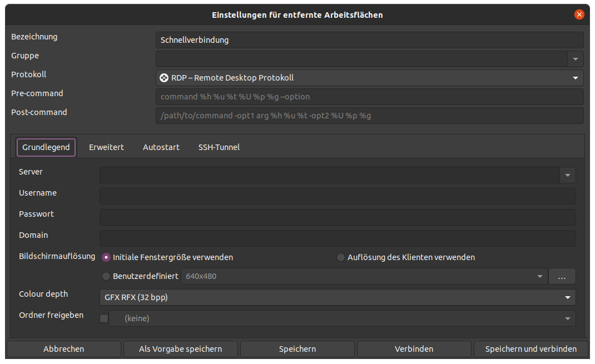Image resolution: width=595 pixels, height=364 pixels.
Task: Click the left 'Gruppe' label
Action: tap(25, 56)
